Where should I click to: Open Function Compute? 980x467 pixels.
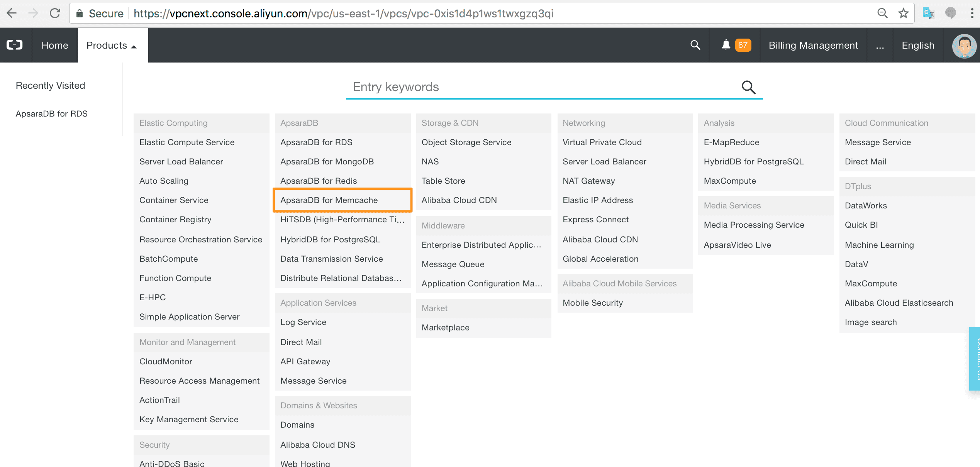point(175,278)
